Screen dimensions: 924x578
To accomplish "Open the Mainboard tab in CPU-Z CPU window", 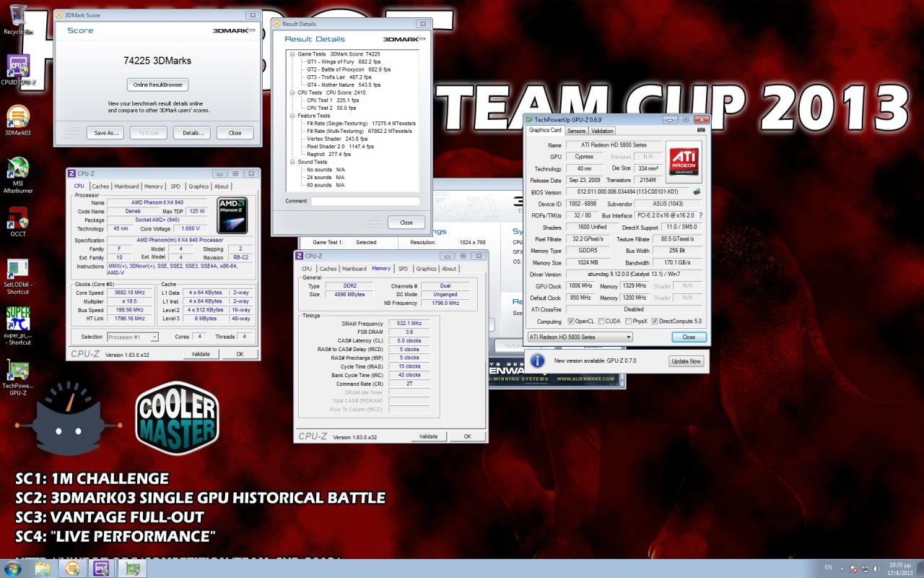I will click(x=126, y=186).
